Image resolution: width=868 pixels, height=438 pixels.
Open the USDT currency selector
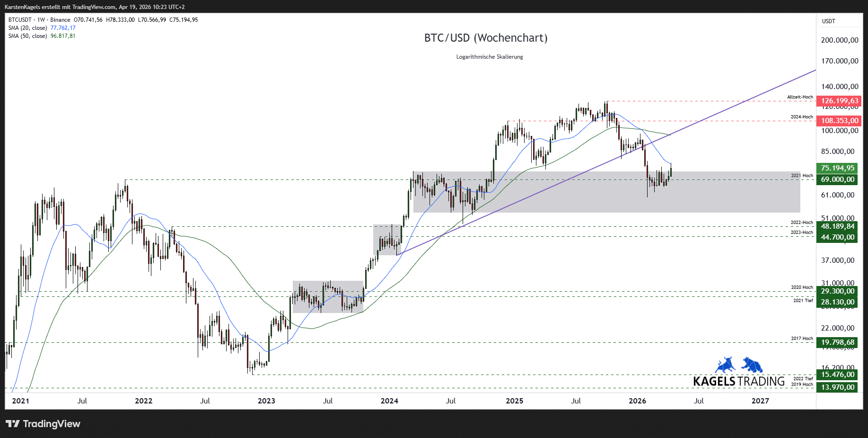click(829, 21)
